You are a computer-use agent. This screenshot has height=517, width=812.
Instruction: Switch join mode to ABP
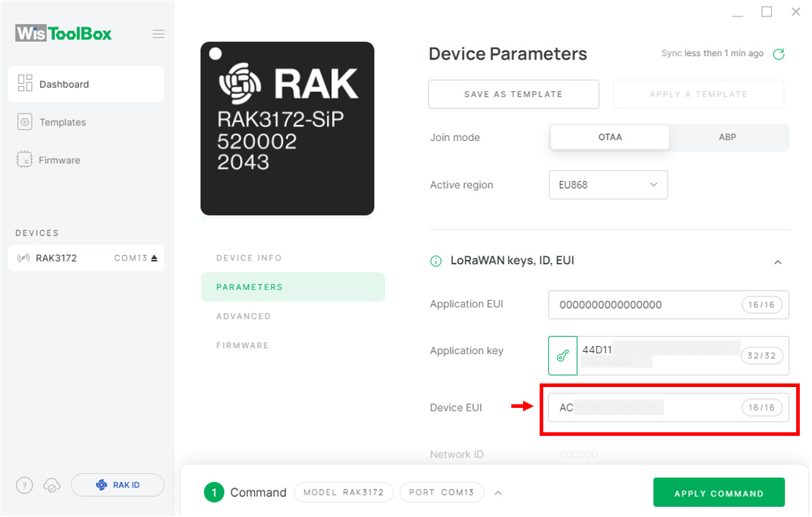tap(727, 137)
